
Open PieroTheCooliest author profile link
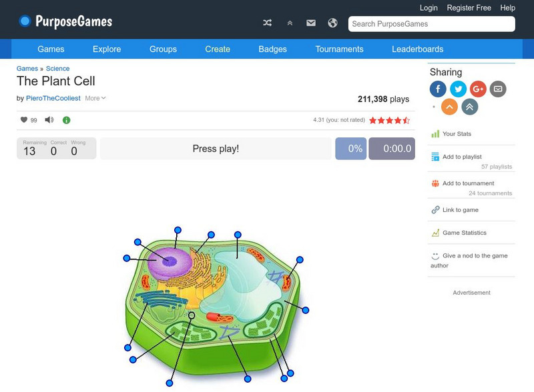tap(53, 99)
